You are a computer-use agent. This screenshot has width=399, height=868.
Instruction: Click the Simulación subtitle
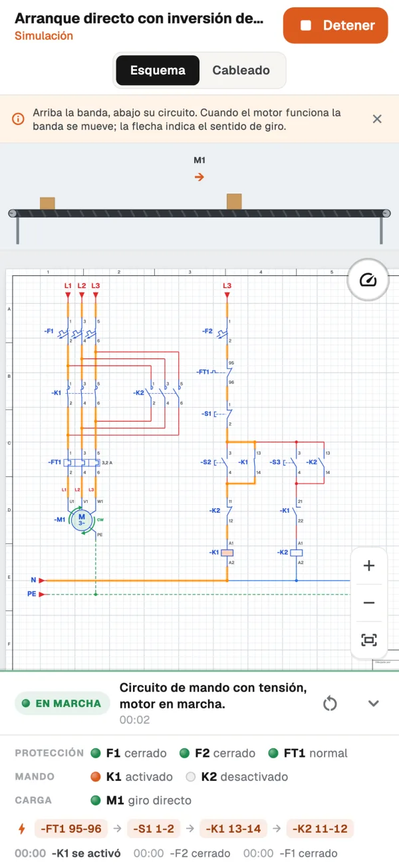pos(44,36)
